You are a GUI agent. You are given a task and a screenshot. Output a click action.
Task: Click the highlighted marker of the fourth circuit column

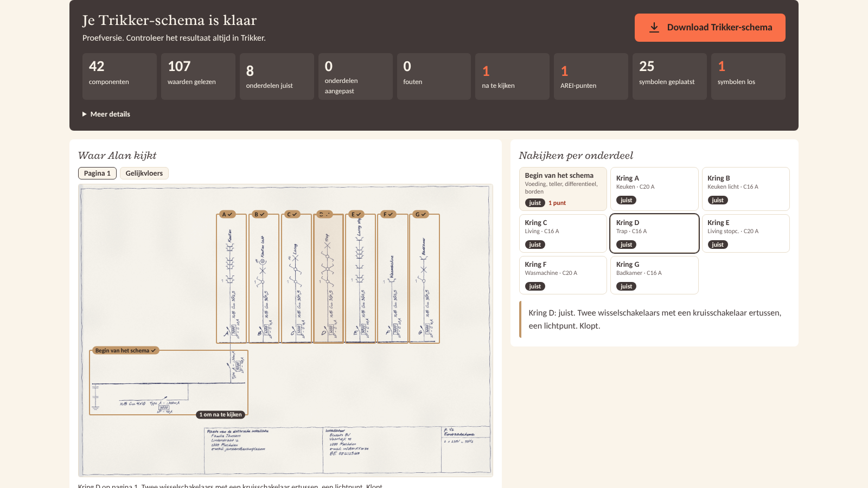[x=324, y=214]
